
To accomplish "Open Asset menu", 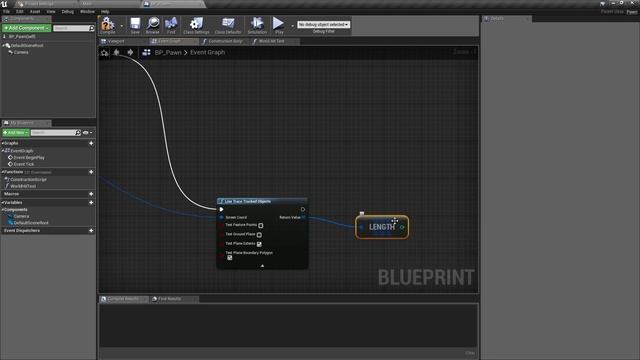I will tap(35, 11).
